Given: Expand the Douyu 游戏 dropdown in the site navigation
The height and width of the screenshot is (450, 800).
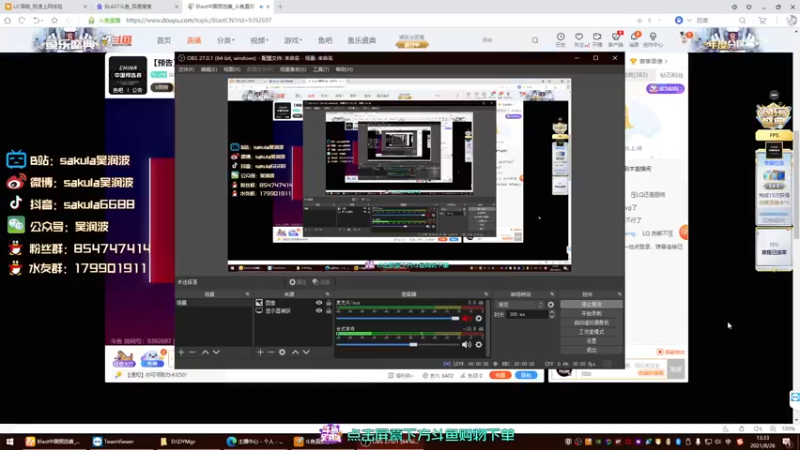Looking at the screenshot, I should [293, 40].
